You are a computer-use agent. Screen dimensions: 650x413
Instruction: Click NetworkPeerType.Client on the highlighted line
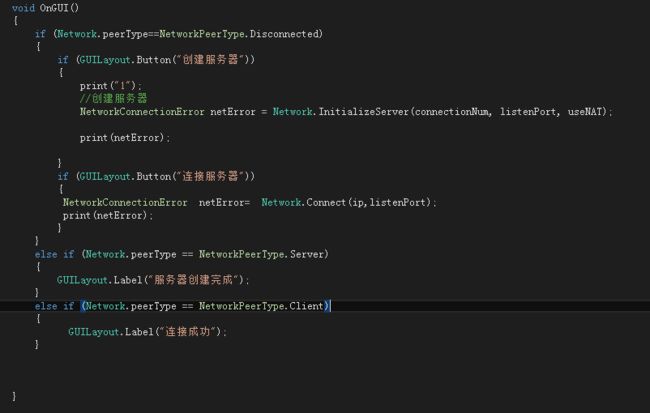pyautogui.click(x=261, y=306)
